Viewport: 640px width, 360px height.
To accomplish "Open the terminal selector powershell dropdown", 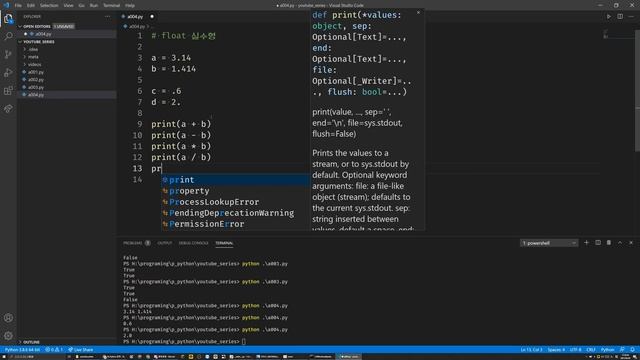I will [549, 243].
